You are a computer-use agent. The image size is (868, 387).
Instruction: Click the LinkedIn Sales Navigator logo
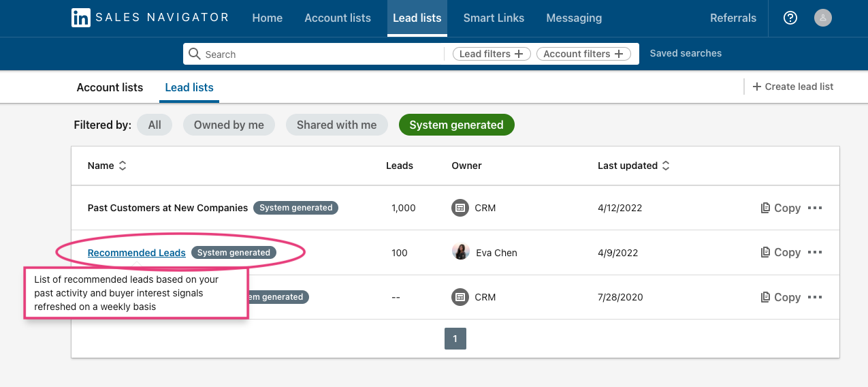pos(150,18)
